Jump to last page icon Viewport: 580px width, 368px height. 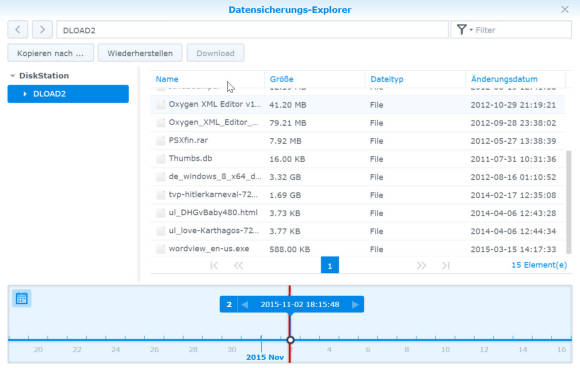[446, 266]
